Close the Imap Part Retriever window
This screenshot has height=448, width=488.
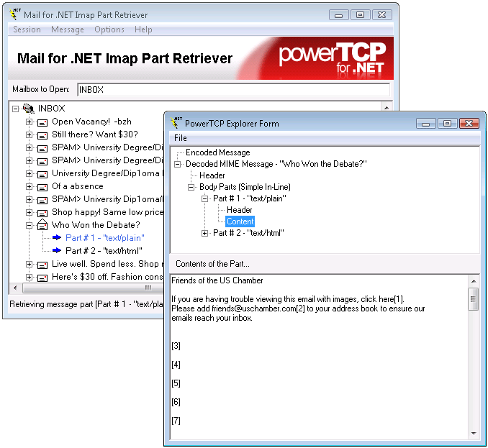pos(382,15)
